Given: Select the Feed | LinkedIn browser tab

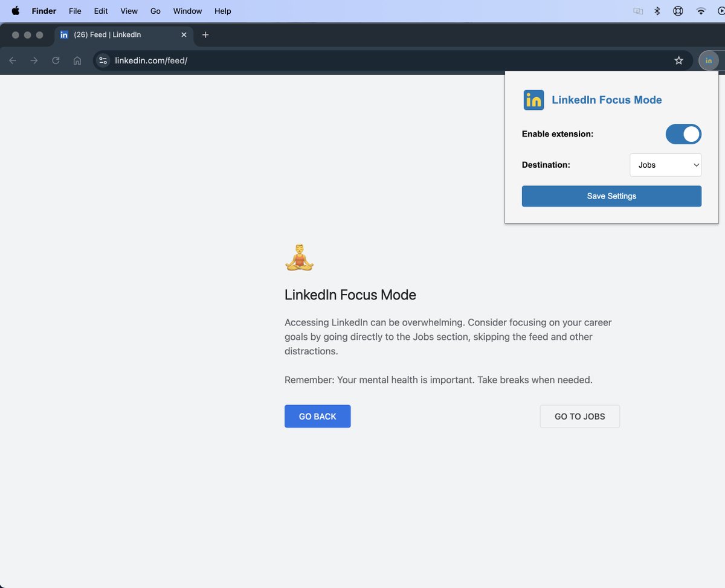Looking at the screenshot, I should pos(124,35).
